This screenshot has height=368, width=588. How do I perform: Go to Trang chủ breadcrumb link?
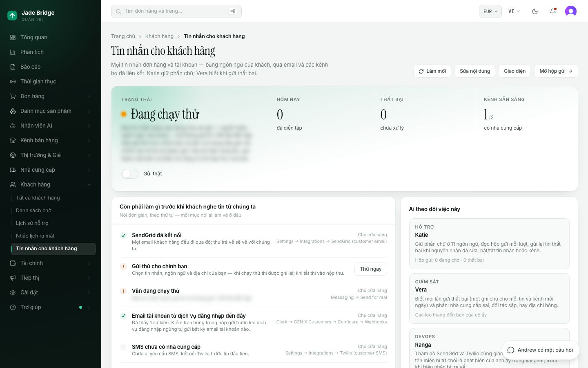(123, 36)
